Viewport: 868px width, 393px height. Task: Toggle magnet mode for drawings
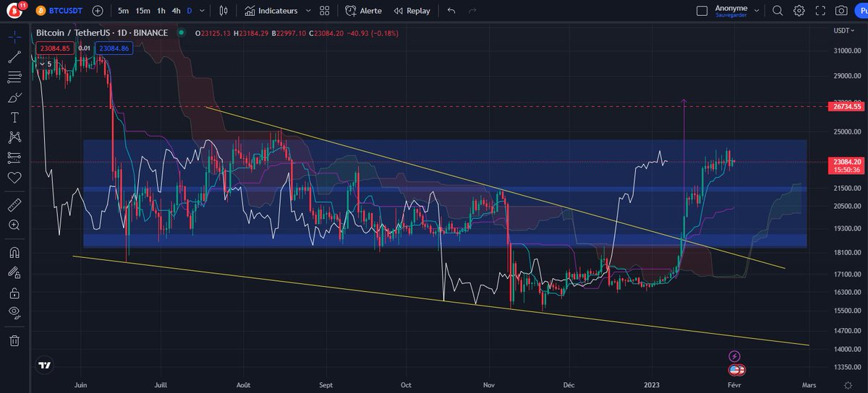(x=14, y=253)
